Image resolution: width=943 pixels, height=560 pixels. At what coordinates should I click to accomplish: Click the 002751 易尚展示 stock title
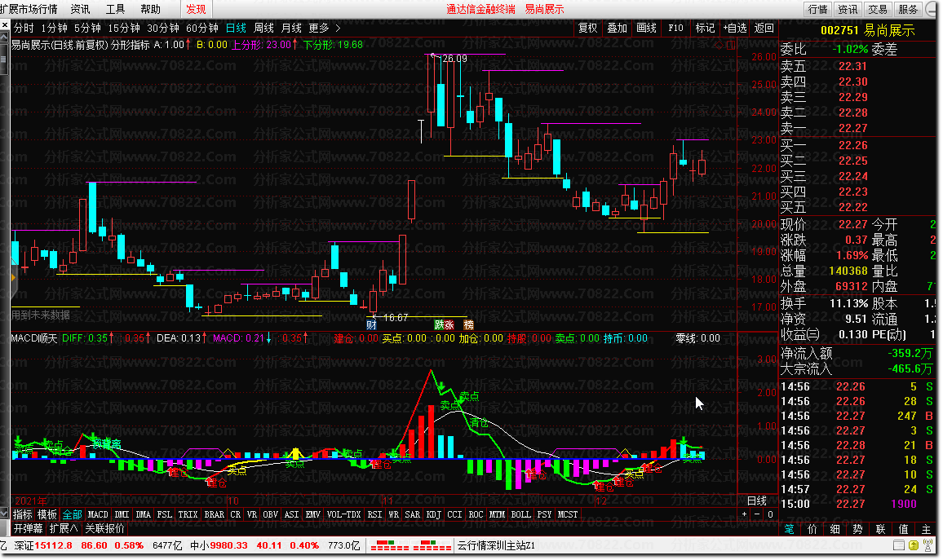867,31
